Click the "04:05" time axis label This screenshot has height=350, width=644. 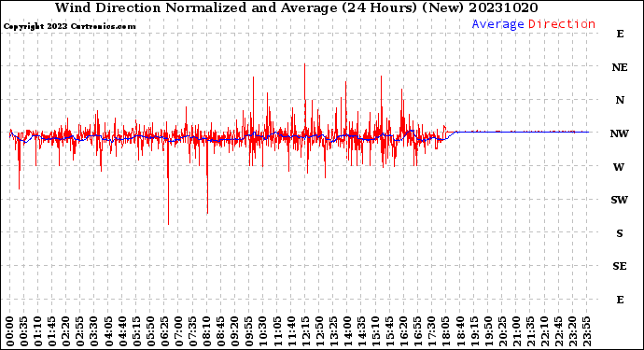(x=108, y=331)
